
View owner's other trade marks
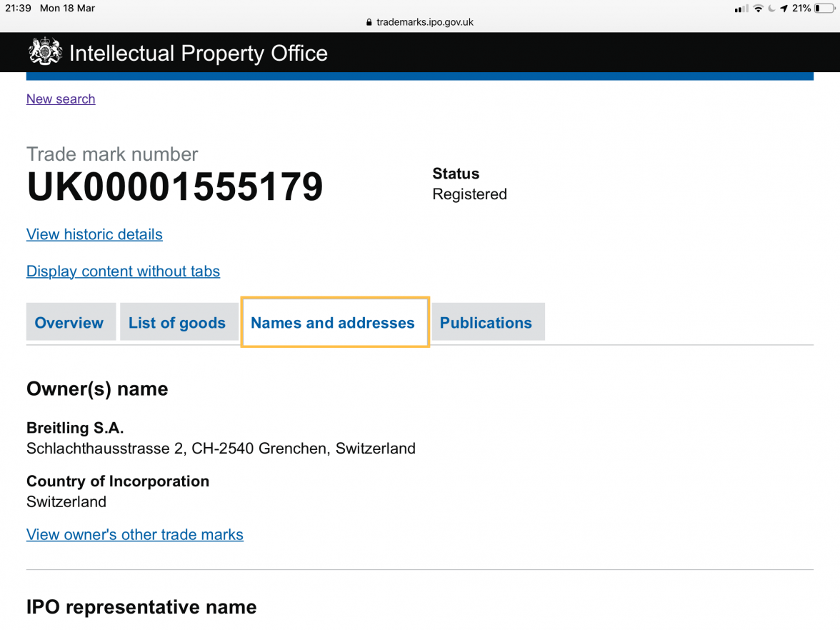(135, 534)
